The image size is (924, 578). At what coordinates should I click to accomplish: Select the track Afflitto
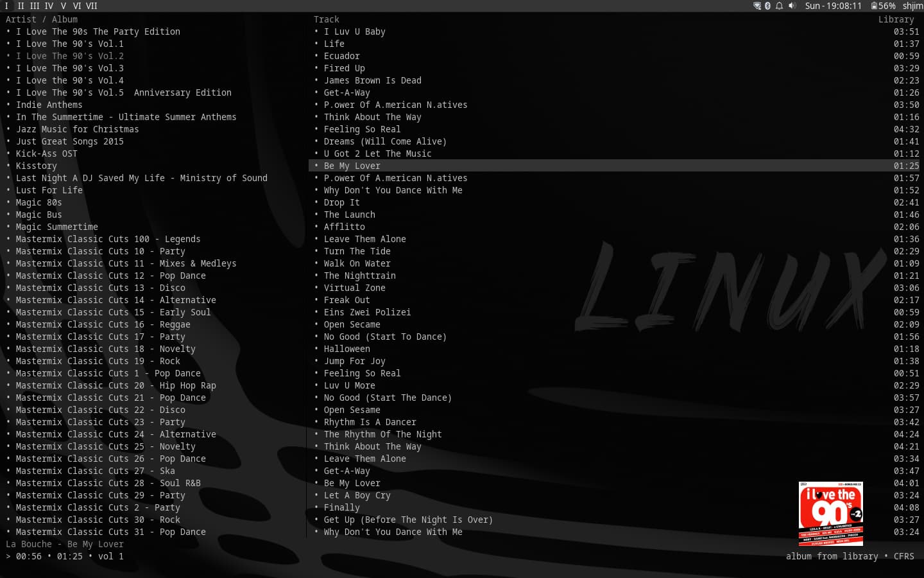pos(345,227)
